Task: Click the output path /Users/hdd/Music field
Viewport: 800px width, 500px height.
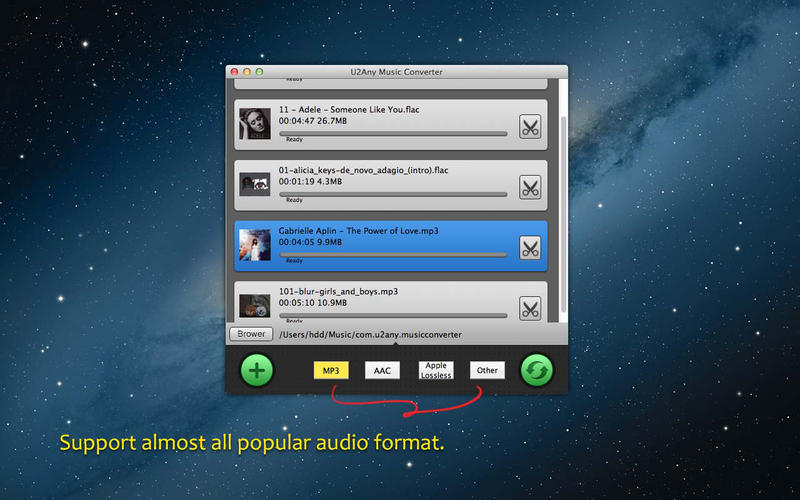Action: coord(370,335)
